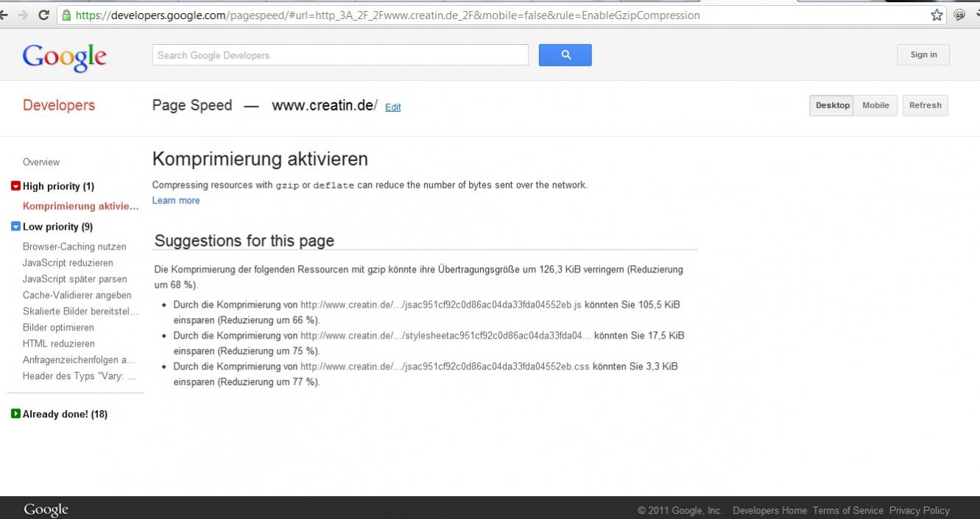This screenshot has width=980, height=519.
Task: Click the green padlock in address bar
Action: click(x=67, y=15)
